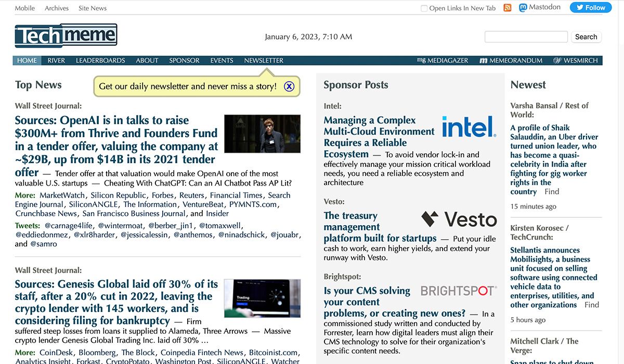Open the Reuters source link
This screenshot has width=624, height=364.
(x=192, y=196)
